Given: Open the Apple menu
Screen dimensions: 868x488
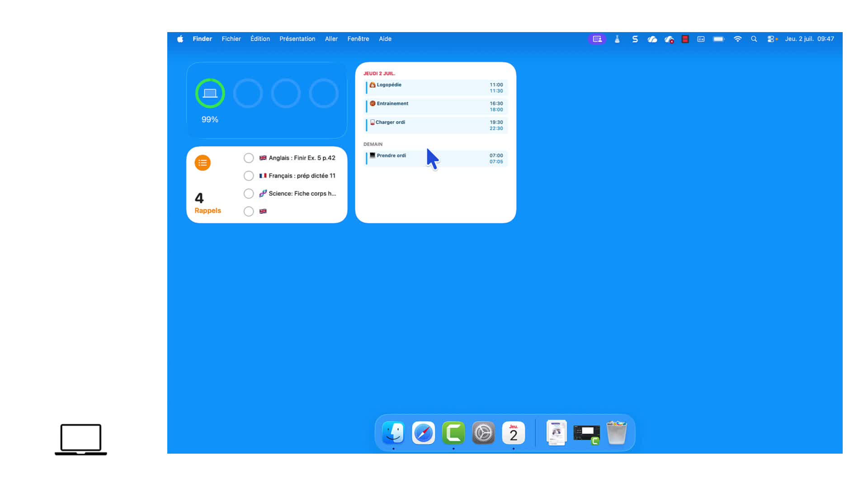Looking at the screenshot, I should [x=180, y=39].
